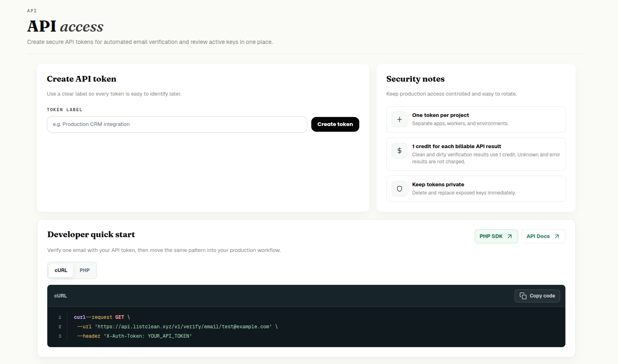Click Copy code on the cURL snippet
Screen dimensions: 618x364
(537, 296)
